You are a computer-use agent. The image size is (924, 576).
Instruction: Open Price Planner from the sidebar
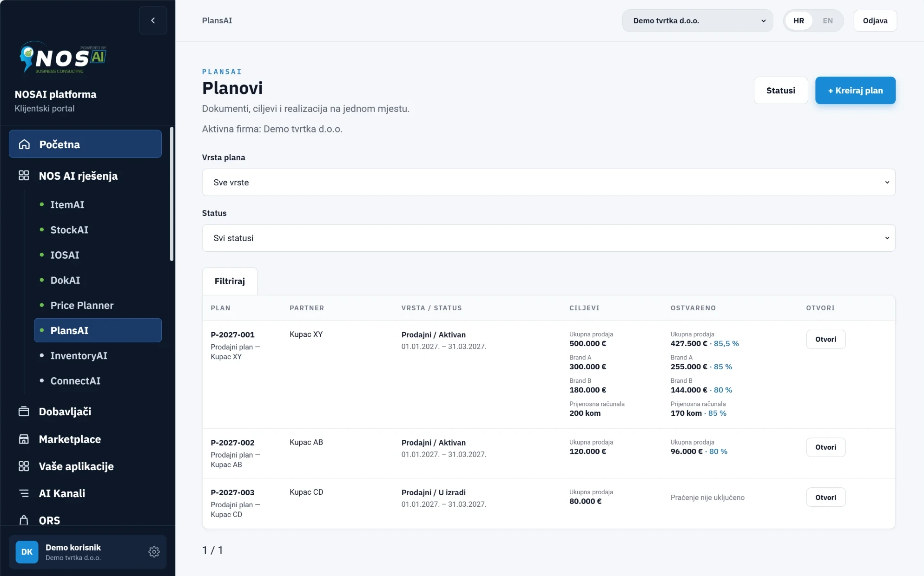pyautogui.click(x=82, y=305)
